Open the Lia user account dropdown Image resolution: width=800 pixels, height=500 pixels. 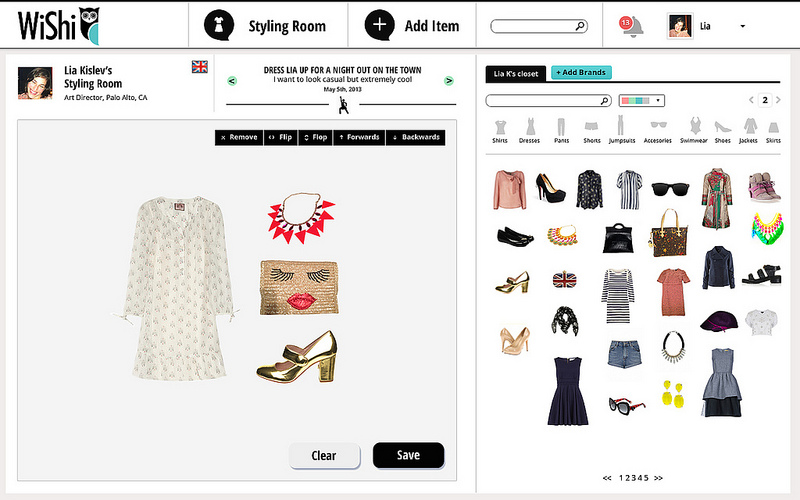741,26
